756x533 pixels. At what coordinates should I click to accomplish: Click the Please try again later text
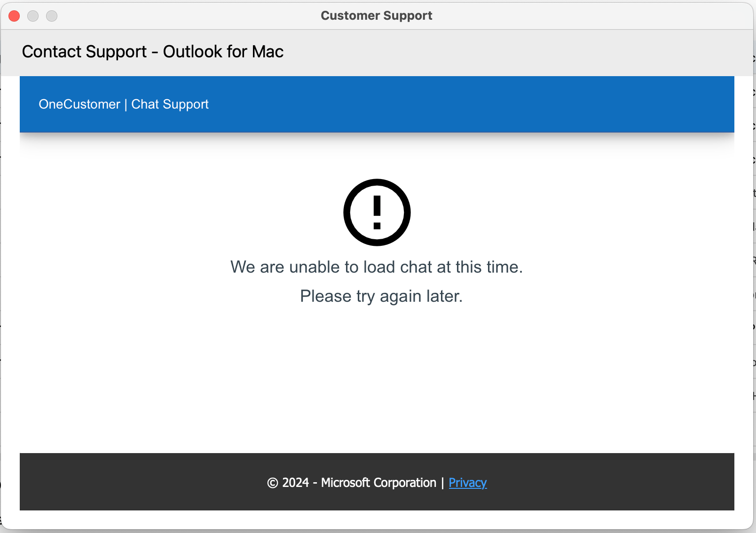tap(381, 296)
